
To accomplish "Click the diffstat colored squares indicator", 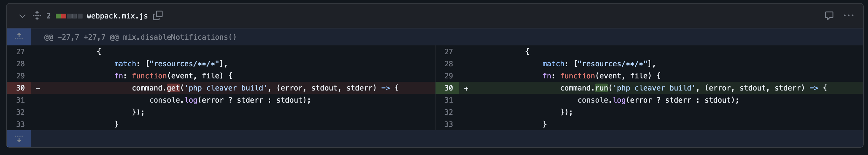I will [x=69, y=16].
